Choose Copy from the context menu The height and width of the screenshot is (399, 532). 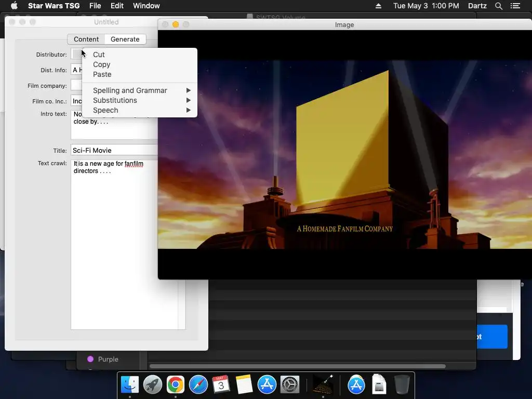pyautogui.click(x=139, y=64)
